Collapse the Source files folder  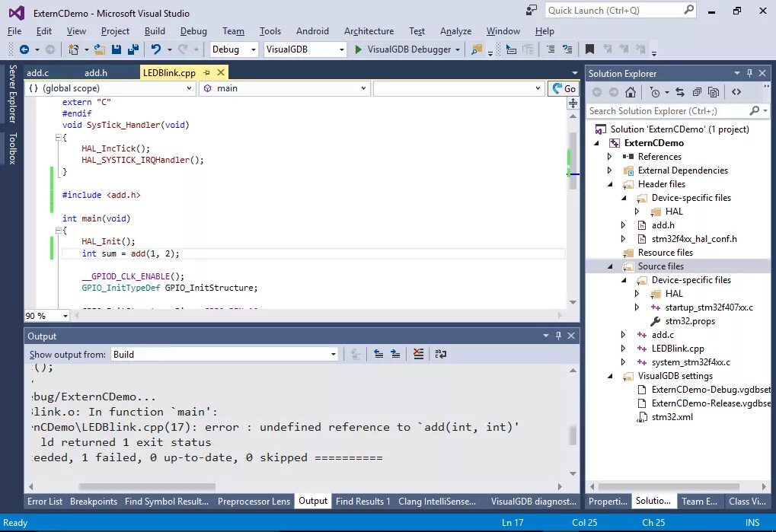tap(610, 266)
